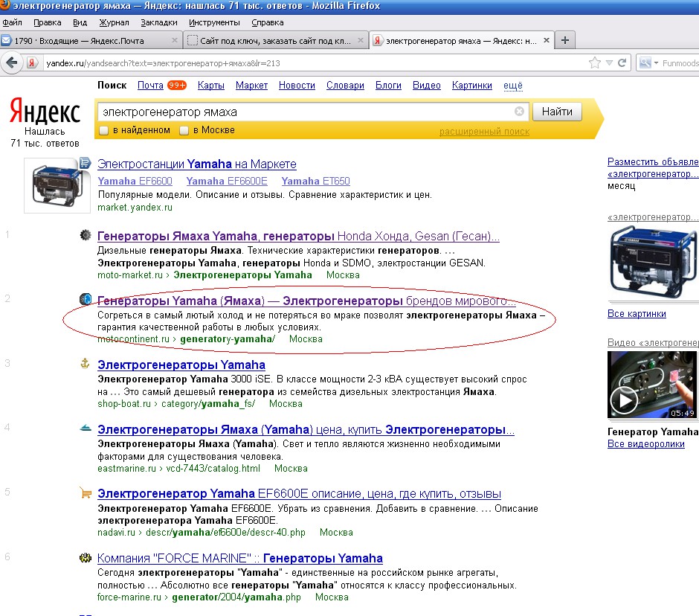
Task: Click the motocontinent.ru globe favicon
Action: click(86, 299)
